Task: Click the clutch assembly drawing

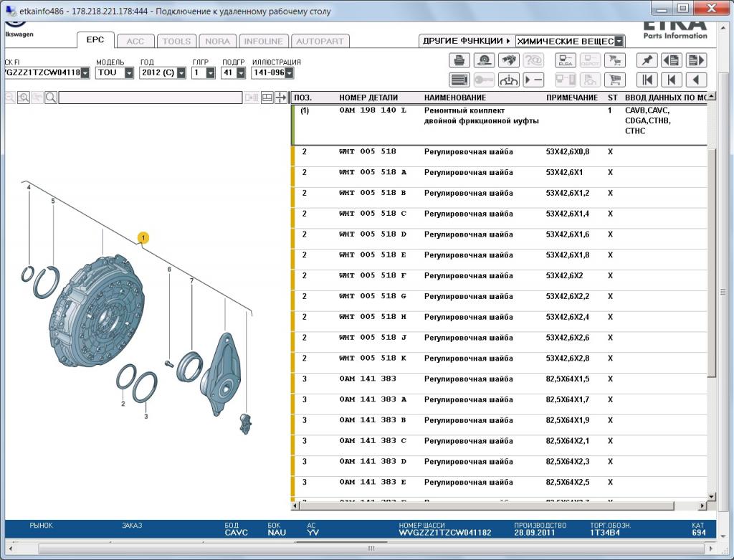Action: [97, 311]
